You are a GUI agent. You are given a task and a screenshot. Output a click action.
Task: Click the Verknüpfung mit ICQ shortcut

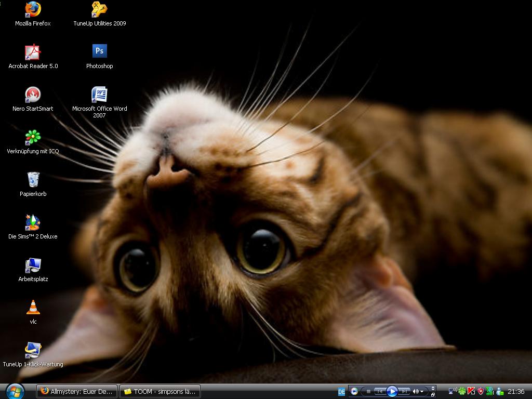coord(33,137)
